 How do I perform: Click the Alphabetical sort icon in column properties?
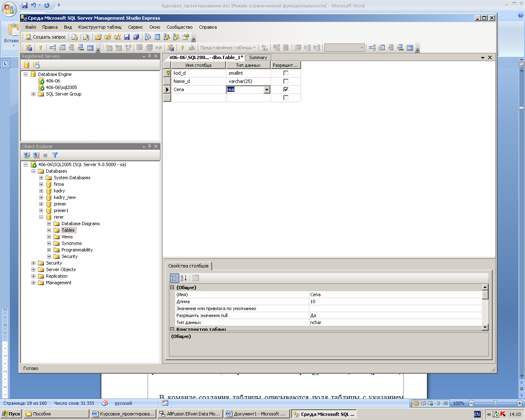[183, 278]
